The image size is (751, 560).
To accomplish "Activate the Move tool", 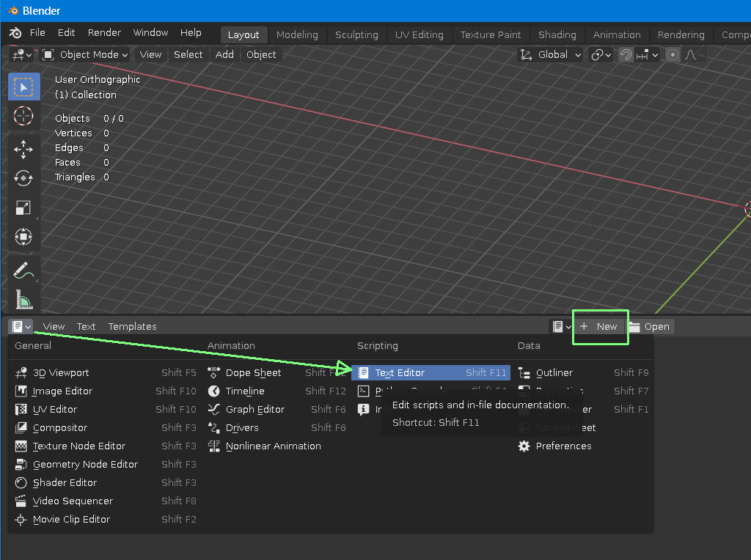I will click(x=23, y=150).
